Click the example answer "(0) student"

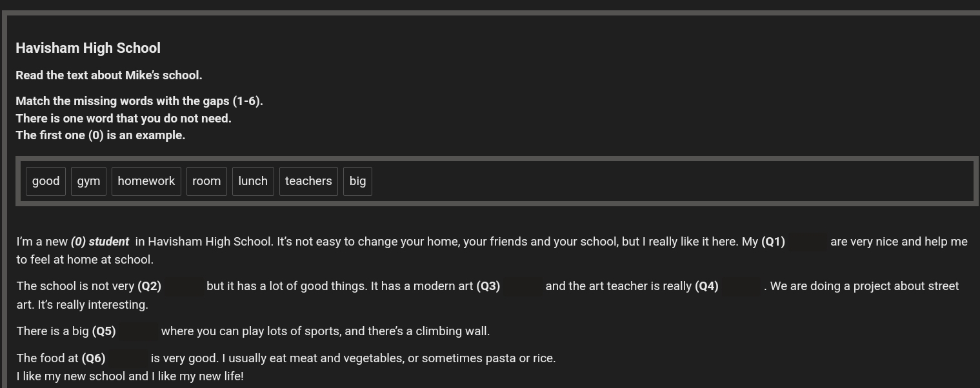100,242
